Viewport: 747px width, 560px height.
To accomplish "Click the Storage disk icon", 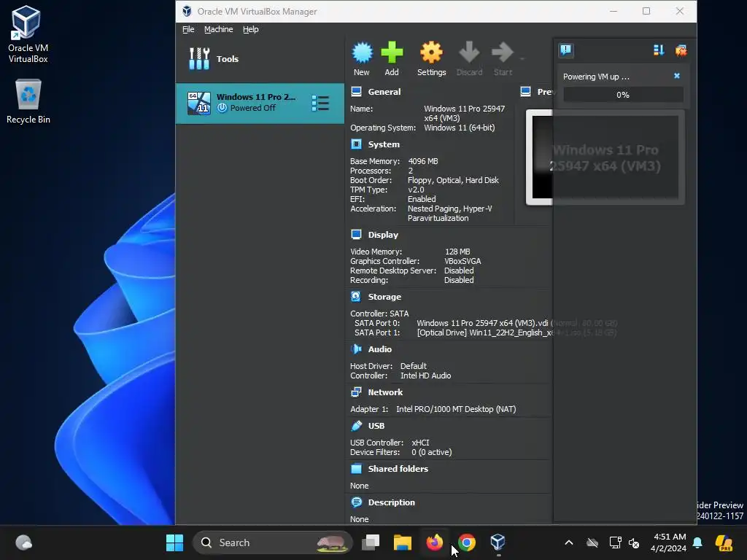I will point(356,296).
